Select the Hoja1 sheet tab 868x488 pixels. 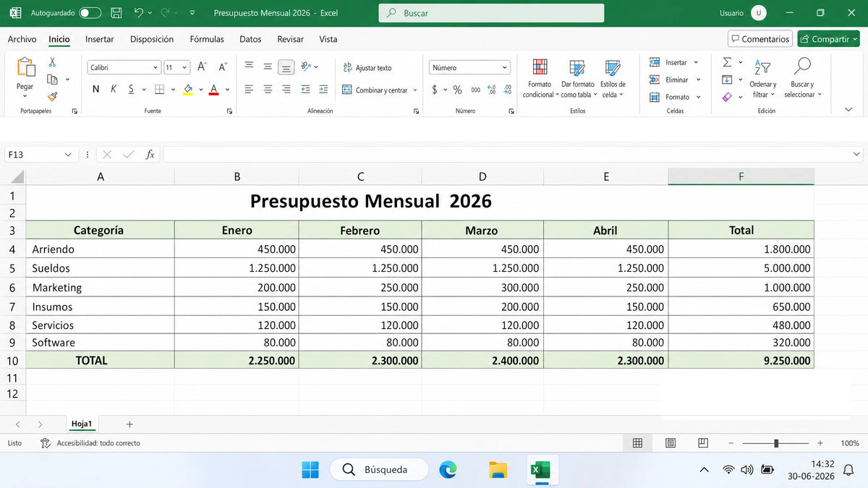click(82, 424)
